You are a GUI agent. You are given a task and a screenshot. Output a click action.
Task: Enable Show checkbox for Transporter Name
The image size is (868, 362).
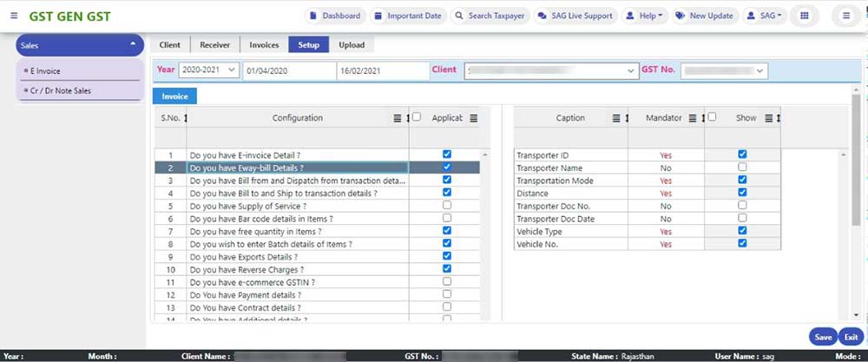click(742, 167)
